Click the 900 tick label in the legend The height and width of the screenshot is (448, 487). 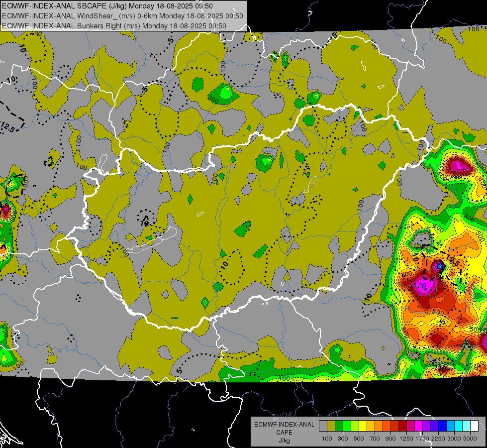tap(390, 439)
